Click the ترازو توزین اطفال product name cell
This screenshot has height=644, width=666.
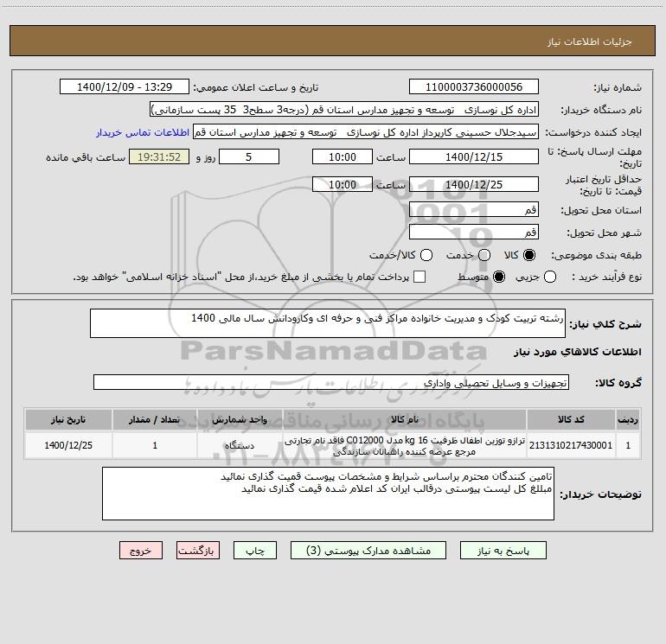point(405,445)
